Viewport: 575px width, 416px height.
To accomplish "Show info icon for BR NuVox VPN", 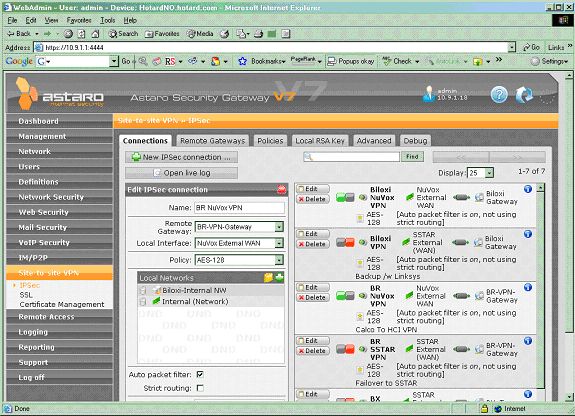I will pos(528,287).
